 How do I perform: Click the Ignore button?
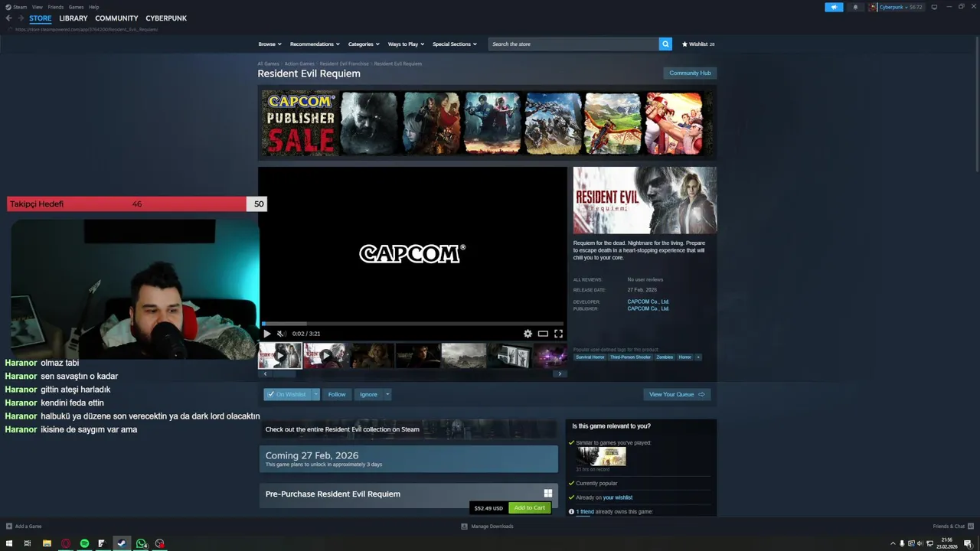[368, 394]
